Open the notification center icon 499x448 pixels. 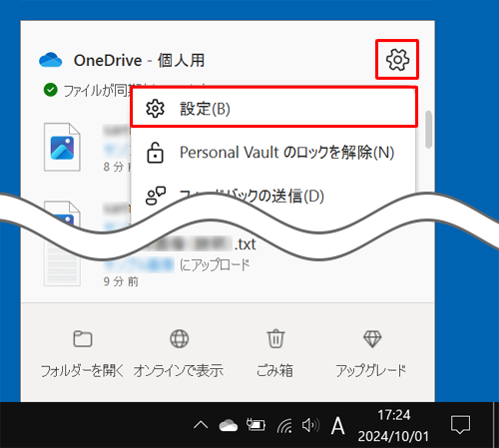(x=461, y=424)
